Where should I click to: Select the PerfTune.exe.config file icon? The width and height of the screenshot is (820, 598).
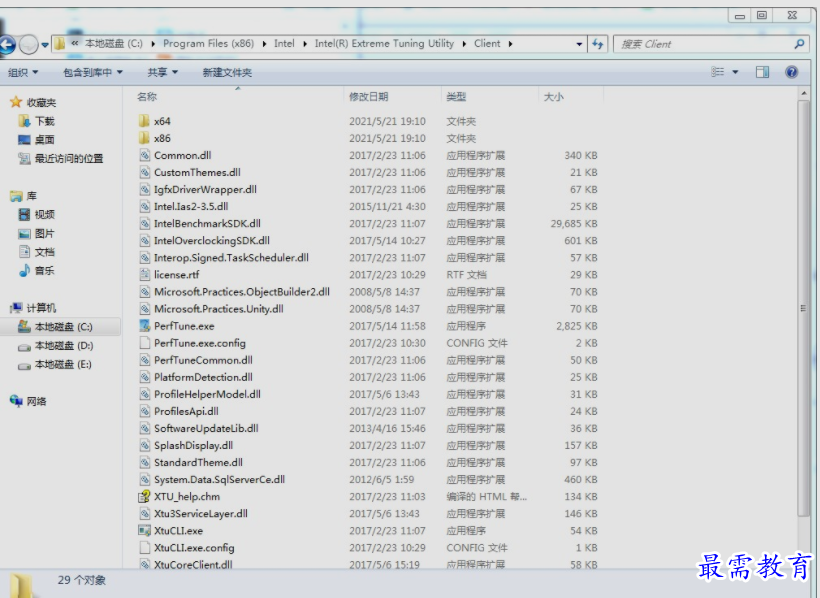(x=145, y=343)
